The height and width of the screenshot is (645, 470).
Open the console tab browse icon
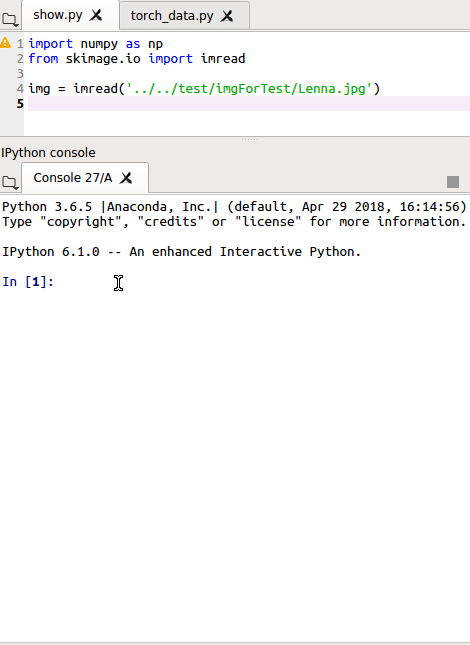click(x=10, y=182)
